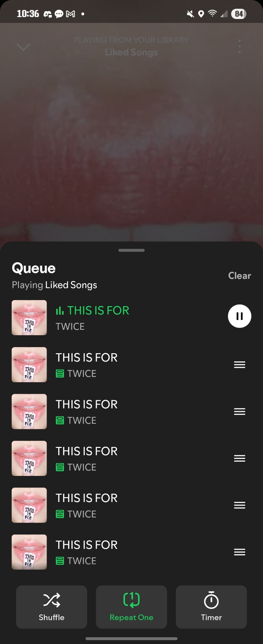Open the sleep Timer option

pos(211,607)
